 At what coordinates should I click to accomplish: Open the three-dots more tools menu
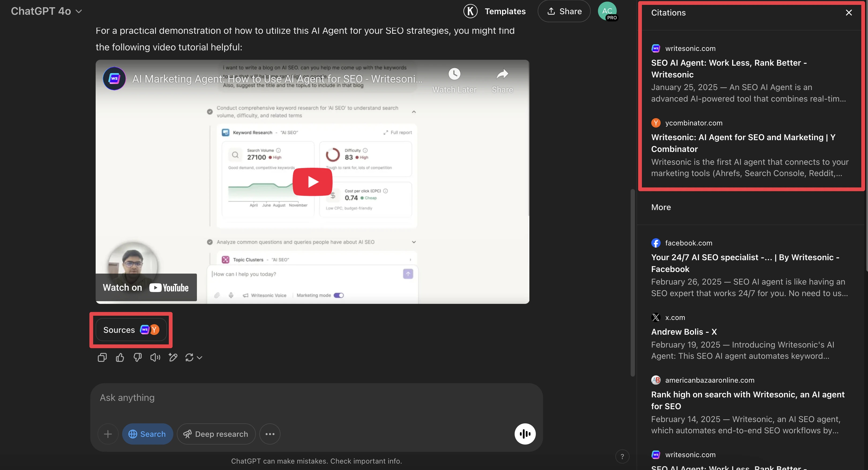(x=270, y=434)
